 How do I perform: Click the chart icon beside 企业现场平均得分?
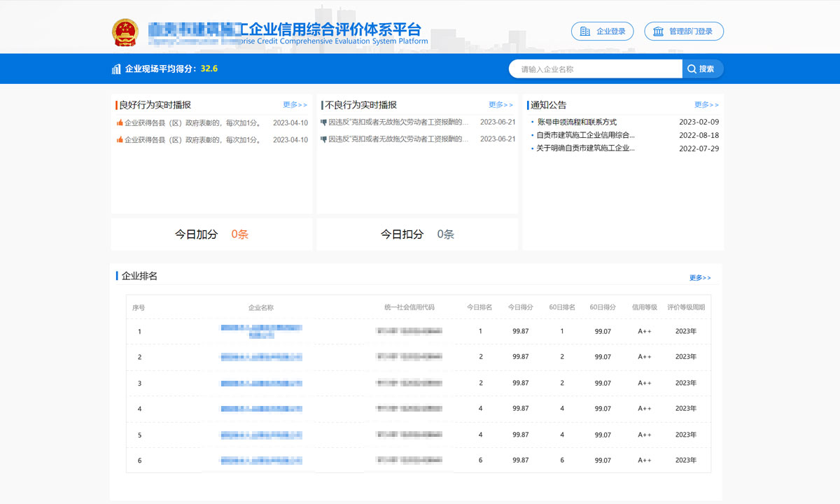116,69
